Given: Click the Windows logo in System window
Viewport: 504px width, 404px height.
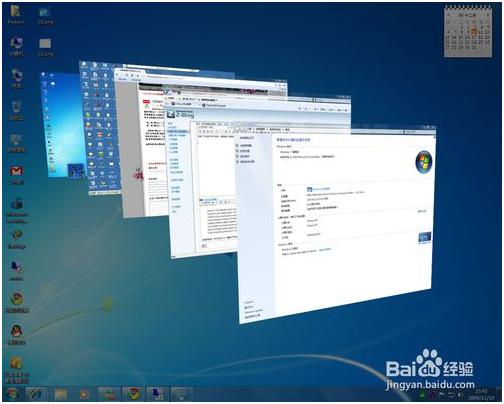Looking at the screenshot, I should 424,162.
